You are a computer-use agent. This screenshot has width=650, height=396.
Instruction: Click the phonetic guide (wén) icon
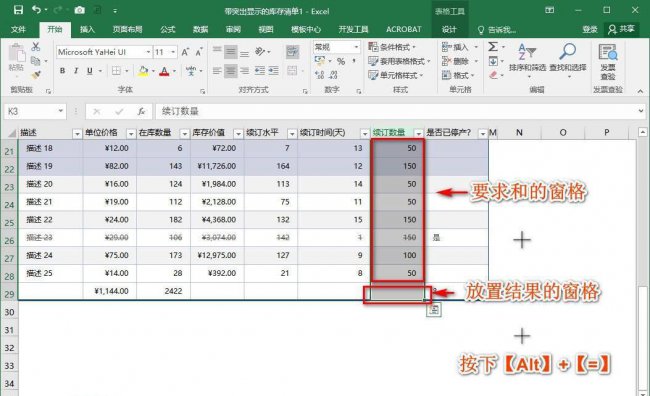(190, 71)
